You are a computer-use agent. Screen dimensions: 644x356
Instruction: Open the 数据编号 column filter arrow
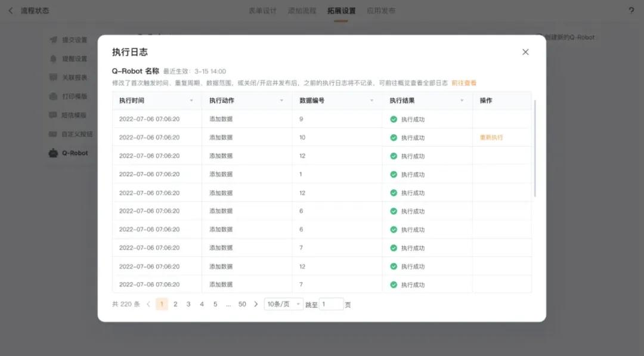(x=371, y=101)
